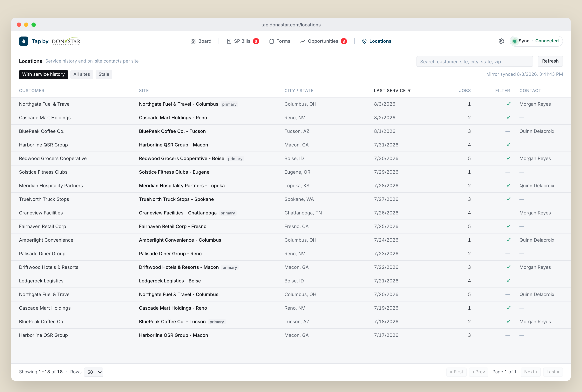Sort by the Jobs column header

[465, 91]
